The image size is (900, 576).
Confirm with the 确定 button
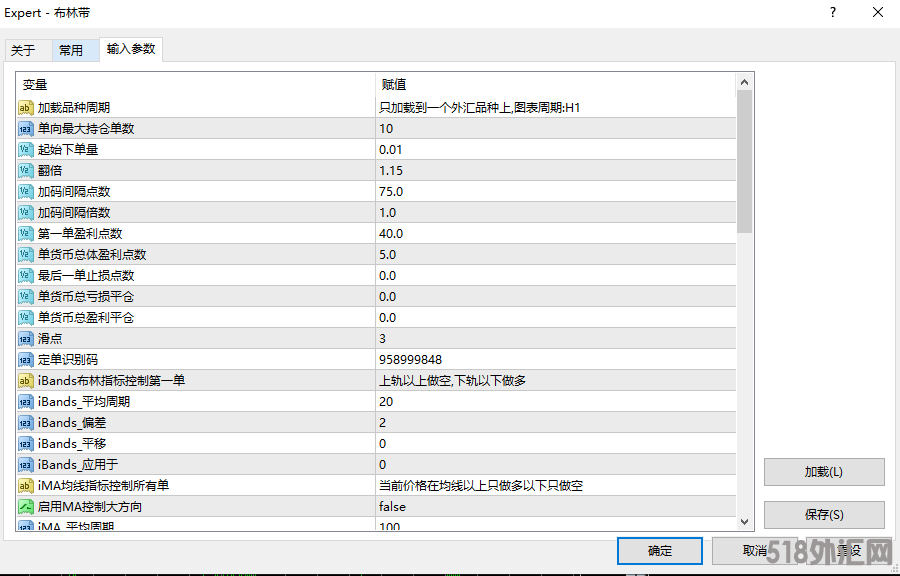660,551
